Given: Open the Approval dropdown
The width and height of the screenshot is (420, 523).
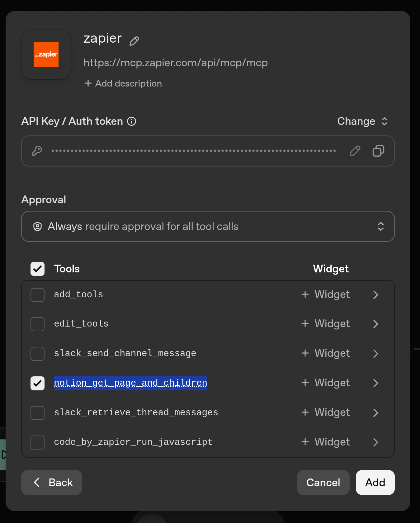Looking at the screenshot, I should tap(208, 226).
